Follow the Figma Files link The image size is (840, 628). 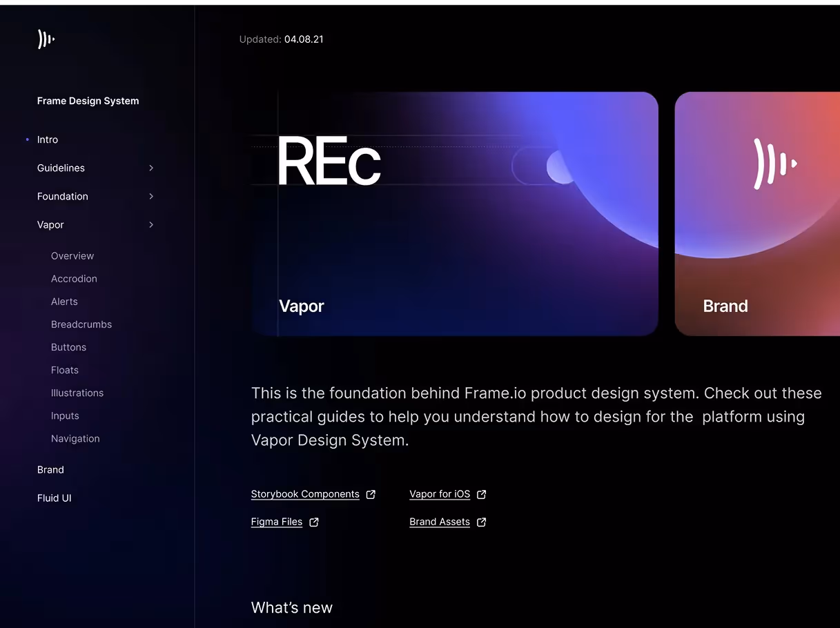click(x=277, y=522)
